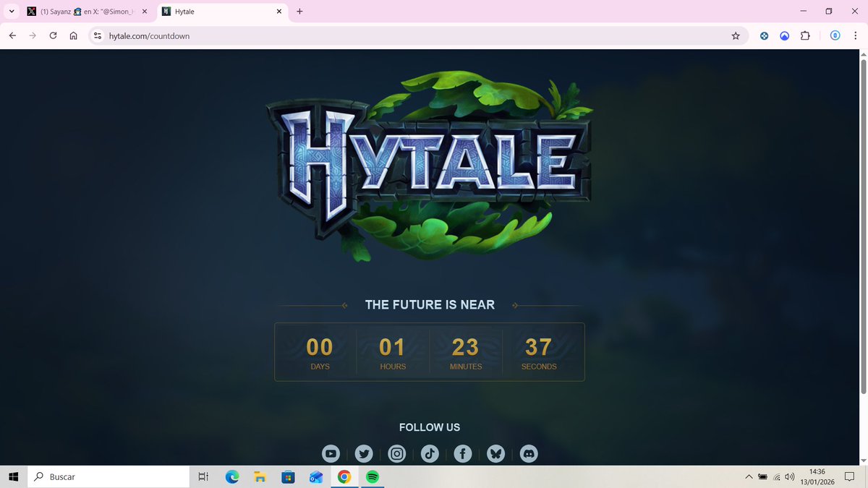This screenshot has width=868, height=488.
Task: Open the Extensions puzzle-piece menu
Action: (805, 35)
